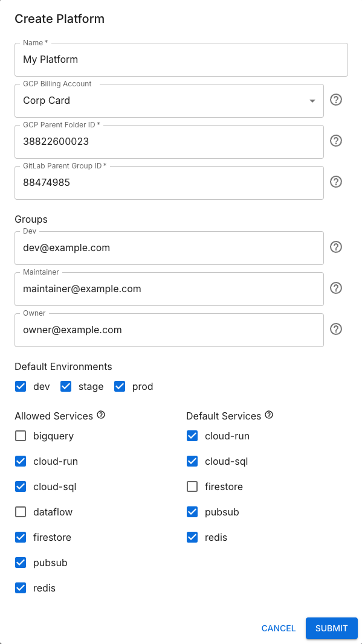Click the help icon beside GCP Parent Folder ID
The image size is (362, 644).
336,141
